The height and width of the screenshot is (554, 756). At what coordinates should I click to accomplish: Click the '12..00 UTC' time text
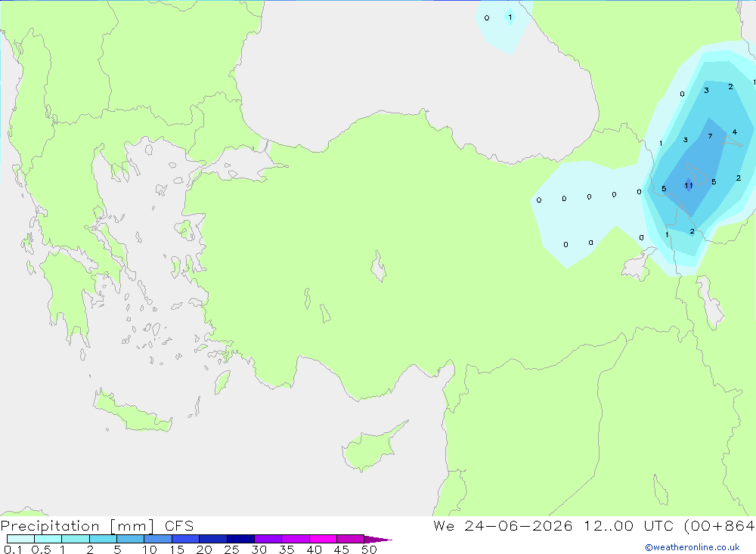tap(631, 526)
